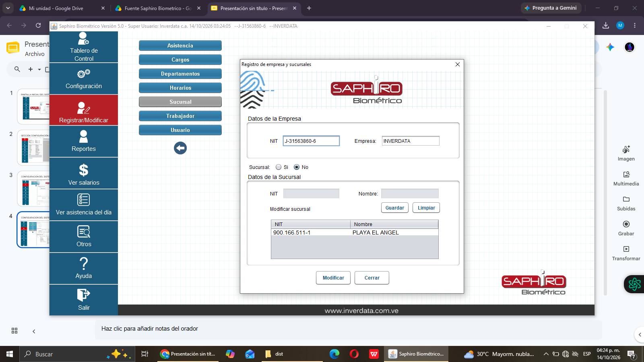Open Reportes section in sidebar

(x=84, y=142)
